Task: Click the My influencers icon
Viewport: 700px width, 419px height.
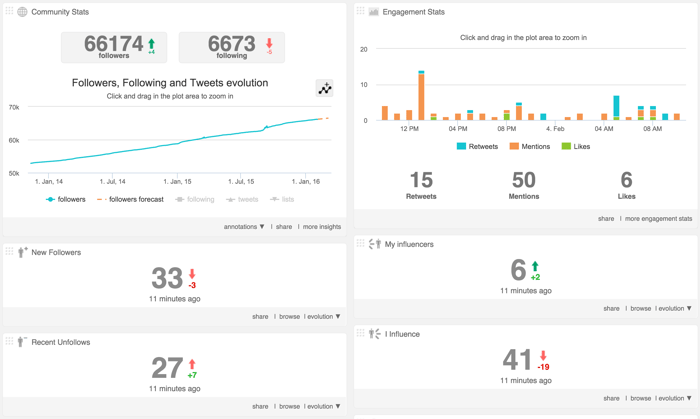Action: tap(374, 244)
